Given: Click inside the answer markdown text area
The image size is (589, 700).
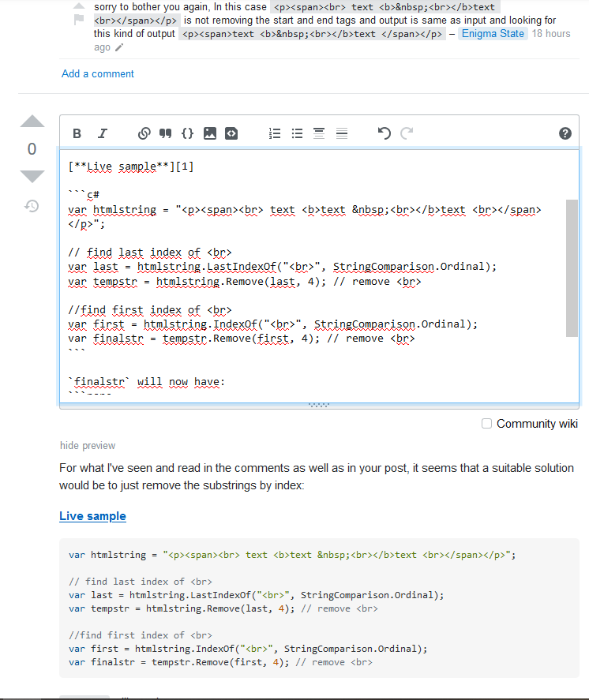Looking at the screenshot, I should [319, 277].
